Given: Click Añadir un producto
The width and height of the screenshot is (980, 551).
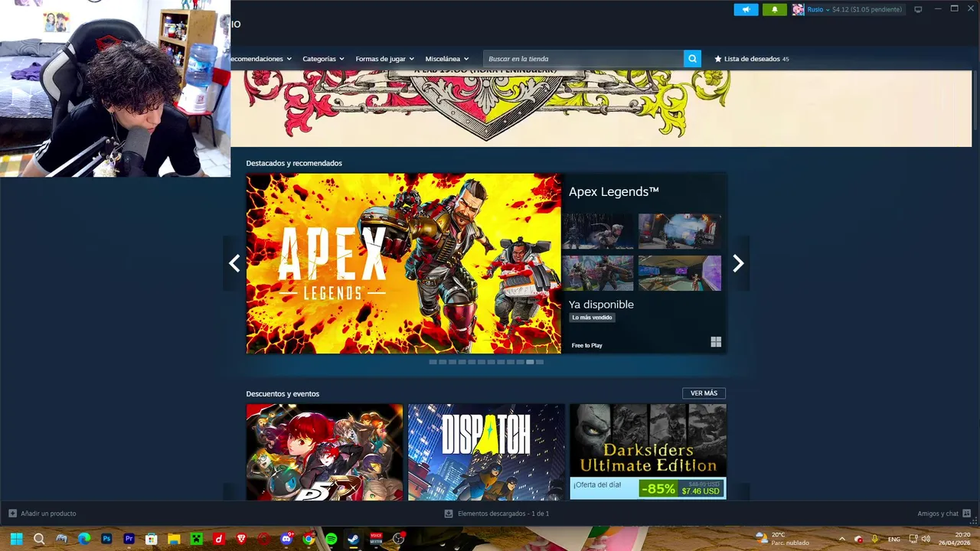Looking at the screenshot, I should tap(42, 514).
